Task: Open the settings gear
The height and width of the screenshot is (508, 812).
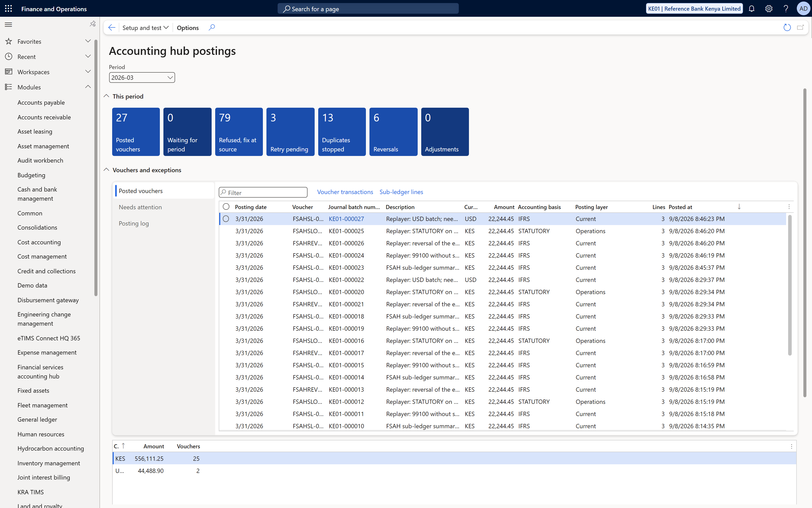Action: tap(769, 9)
